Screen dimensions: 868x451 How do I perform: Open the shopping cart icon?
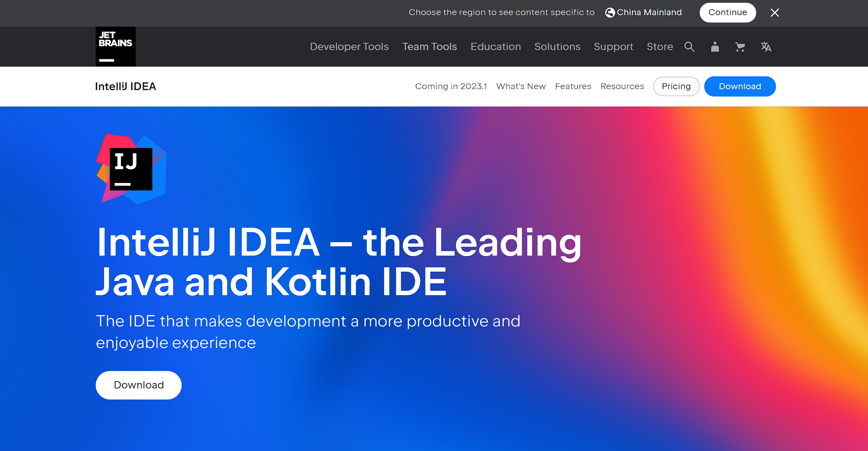click(740, 47)
